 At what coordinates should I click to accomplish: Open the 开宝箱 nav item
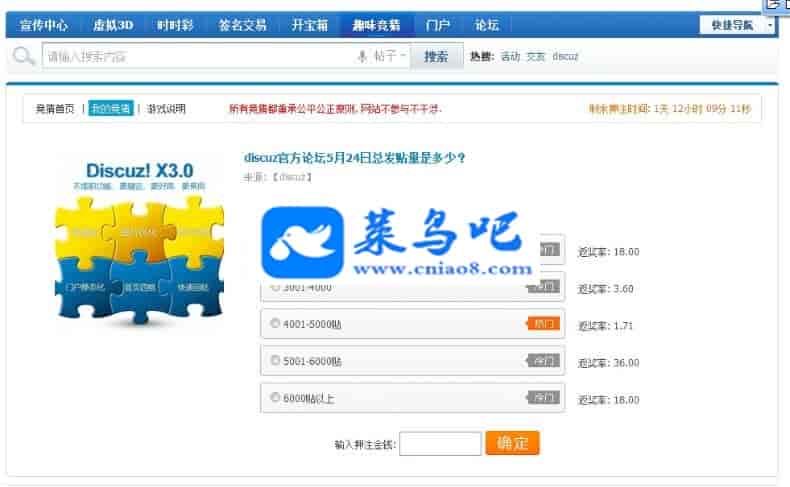tap(309, 25)
